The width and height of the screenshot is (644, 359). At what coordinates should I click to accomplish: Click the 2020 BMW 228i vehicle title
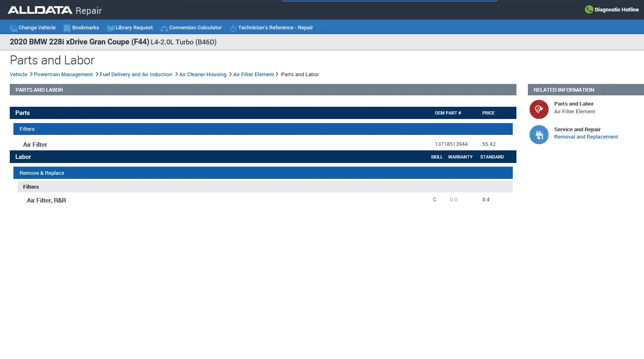113,42
